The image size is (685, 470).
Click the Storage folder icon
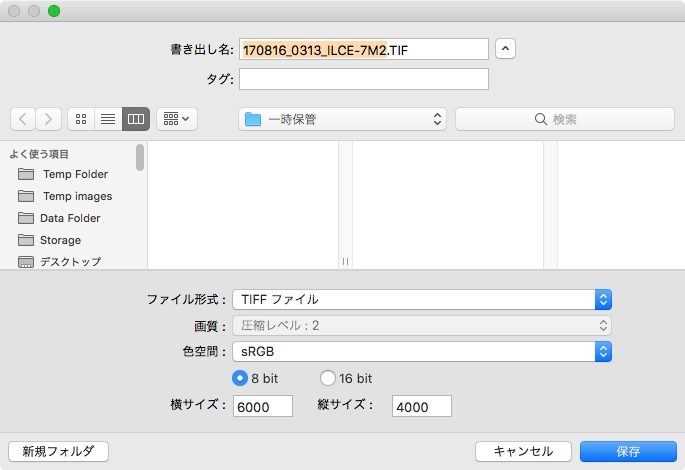pyautogui.click(x=26, y=240)
